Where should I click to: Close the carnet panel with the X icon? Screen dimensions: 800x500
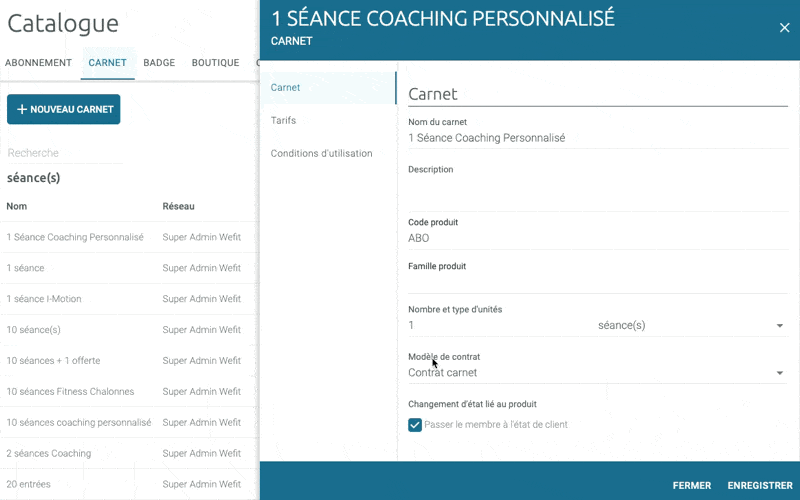point(784,28)
